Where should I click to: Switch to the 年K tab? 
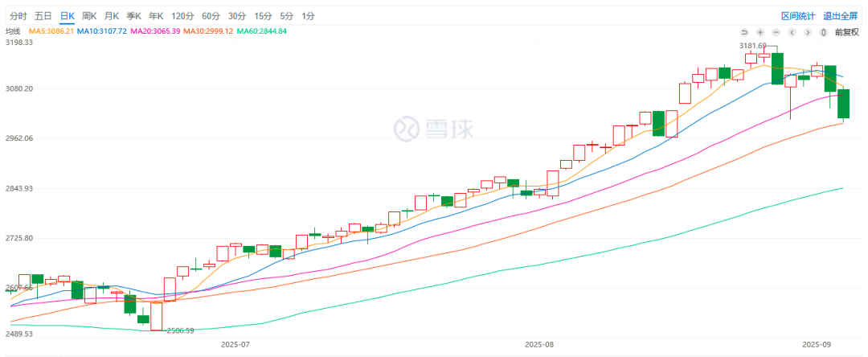(156, 16)
